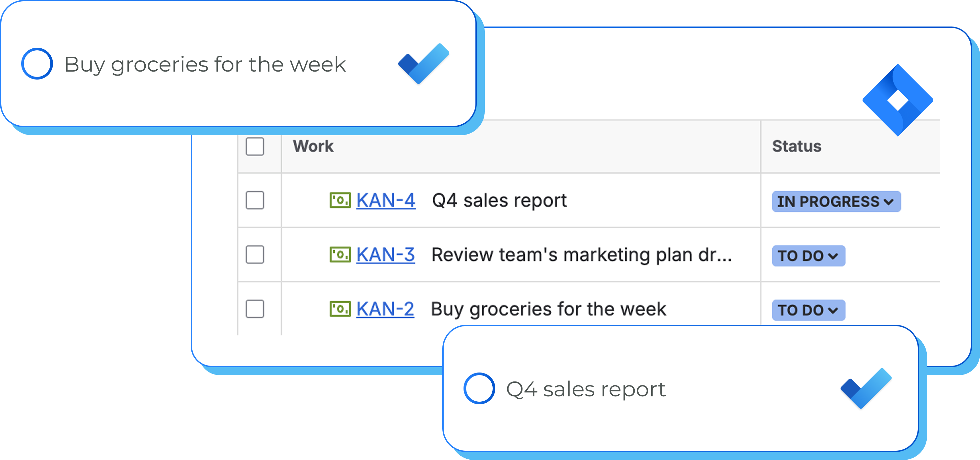Image resolution: width=980 pixels, height=460 pixels.
Task: Open the KAN-4 issue link
Action: pyautogui.click(x=385, y=200)
